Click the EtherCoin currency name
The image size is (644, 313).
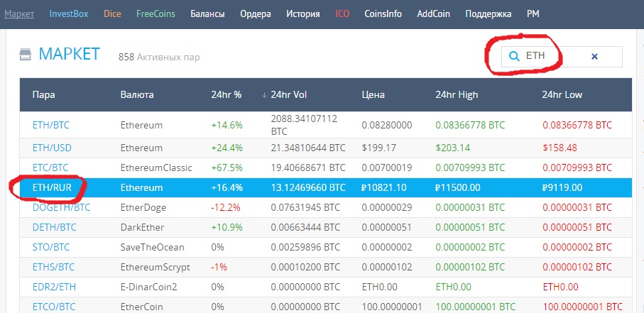[142, 307]
